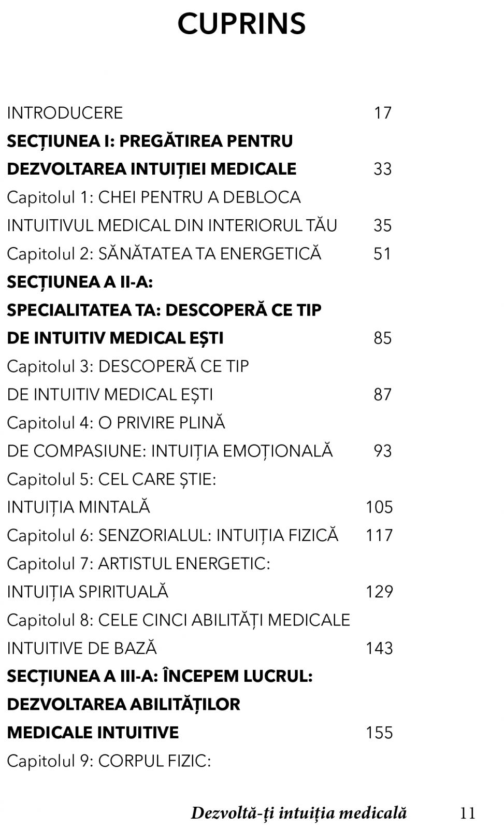The image size is (504, 829).
Task: Open Capitolul 9: CORPUL FIZIC entry
Action: pos(109,761)
